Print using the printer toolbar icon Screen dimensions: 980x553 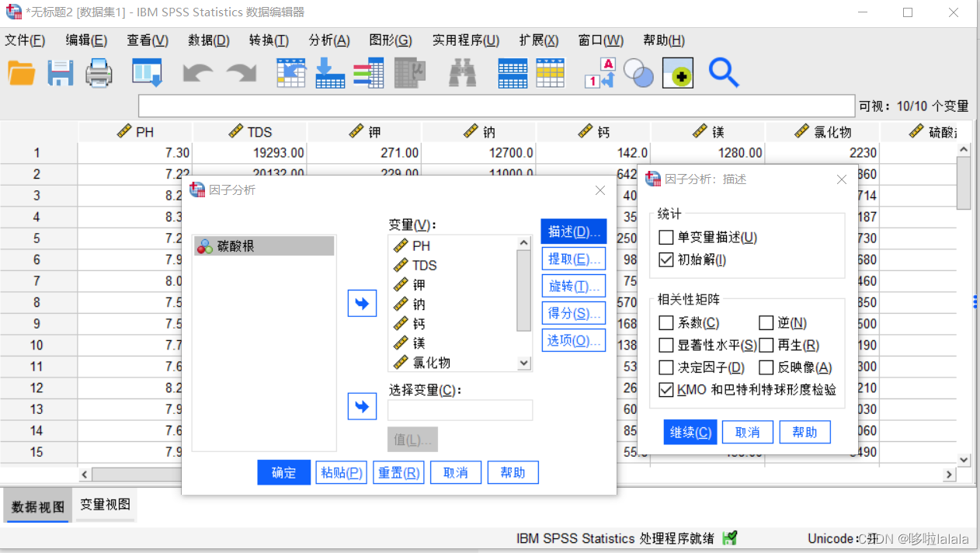click(x=99, y=74)
